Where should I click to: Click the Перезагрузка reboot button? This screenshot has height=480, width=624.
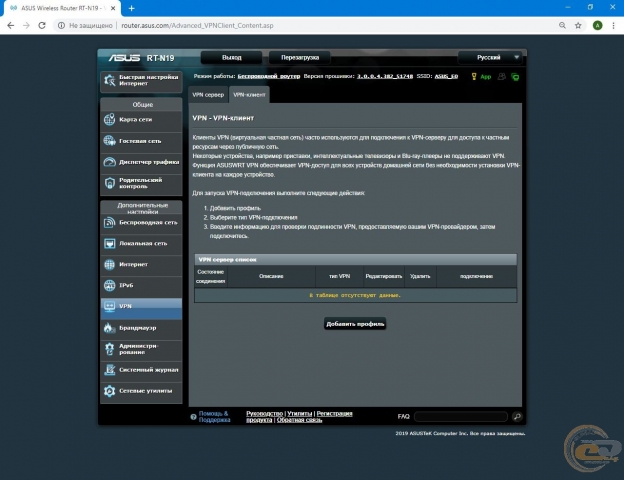tap(300, 57)
